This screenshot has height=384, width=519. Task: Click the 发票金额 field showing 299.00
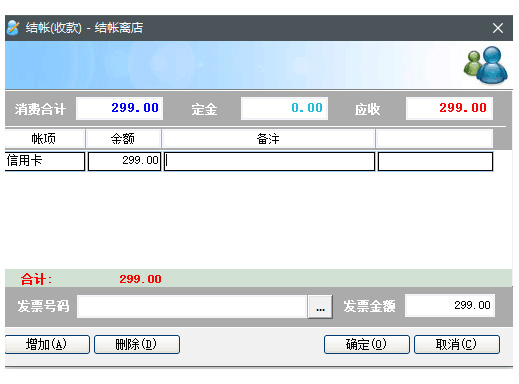[450, 305]
